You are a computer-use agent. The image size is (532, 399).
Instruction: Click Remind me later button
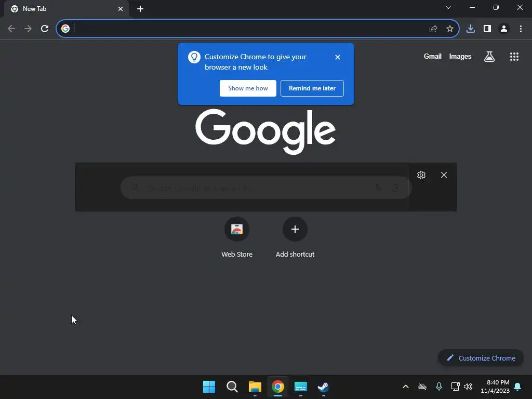[x=312, y=88]
